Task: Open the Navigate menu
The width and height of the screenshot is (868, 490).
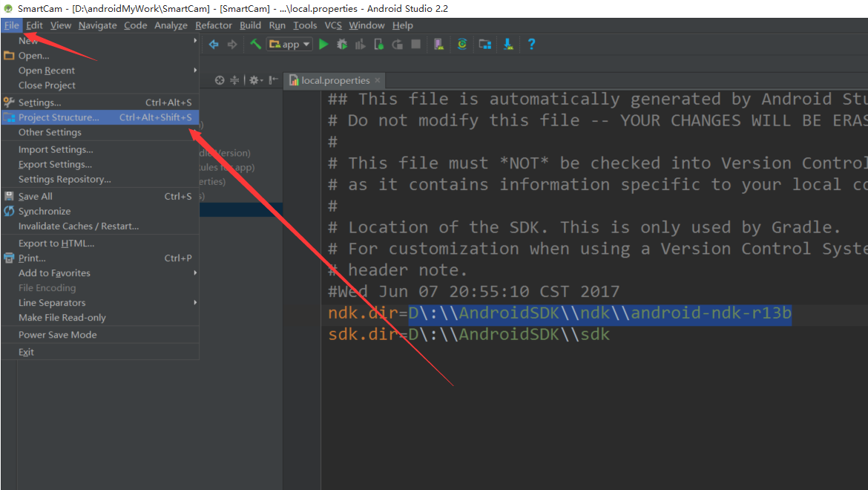Action: (x=97, y=25)
